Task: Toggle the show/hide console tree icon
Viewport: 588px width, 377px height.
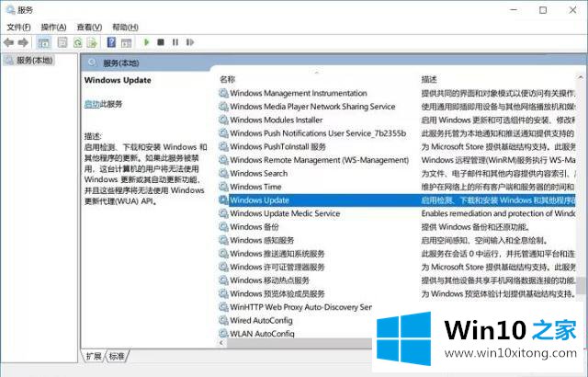Action: click(44, 42)
